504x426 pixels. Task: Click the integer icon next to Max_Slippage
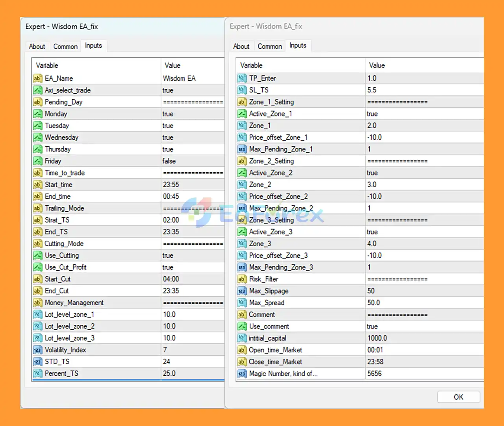coord(242,291)
